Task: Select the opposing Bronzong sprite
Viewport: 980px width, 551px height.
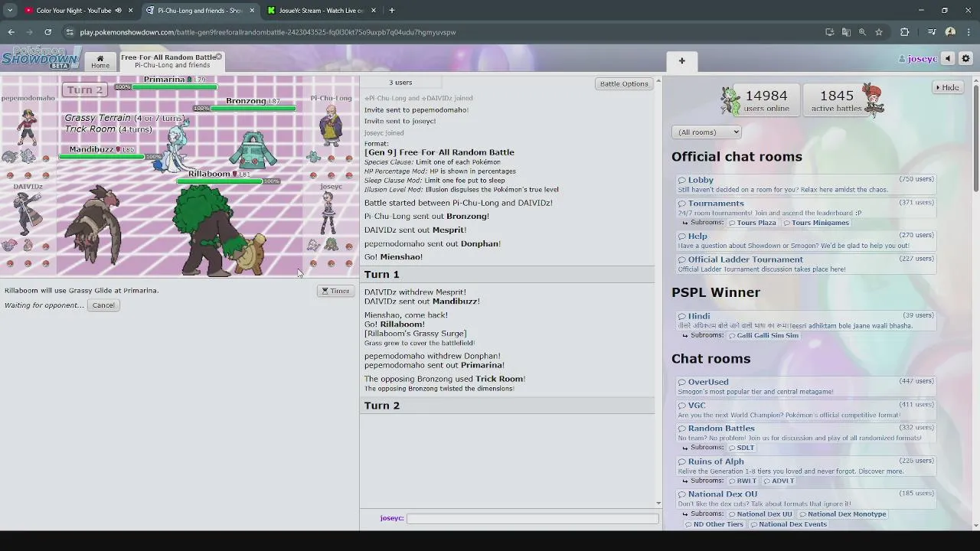Action: [x=253, y=151]
